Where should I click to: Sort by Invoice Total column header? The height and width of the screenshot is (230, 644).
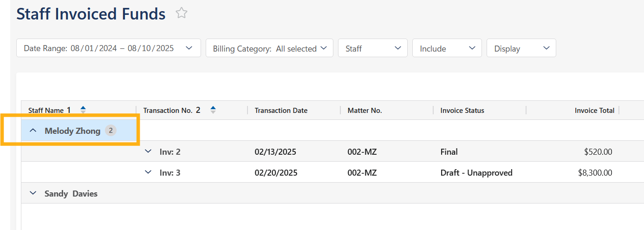click(x=594, y=111)
